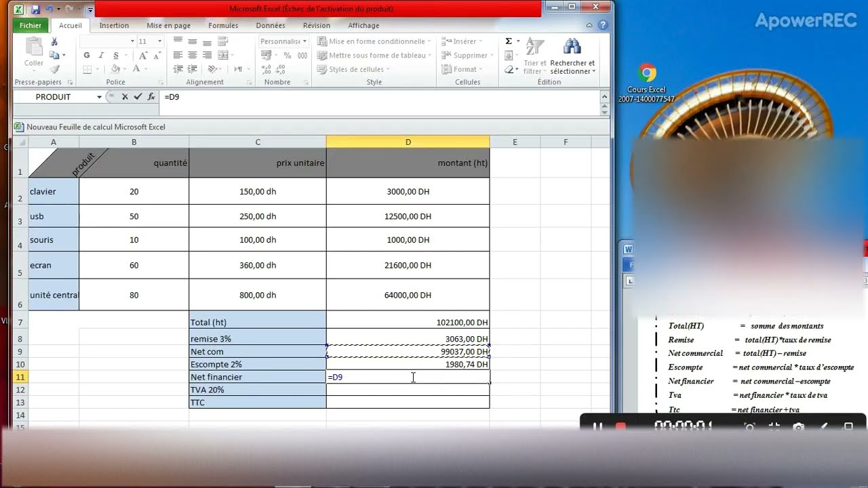Open the number format Personnalisé dropdown
The image size is (868, 488).
(304, 41)
